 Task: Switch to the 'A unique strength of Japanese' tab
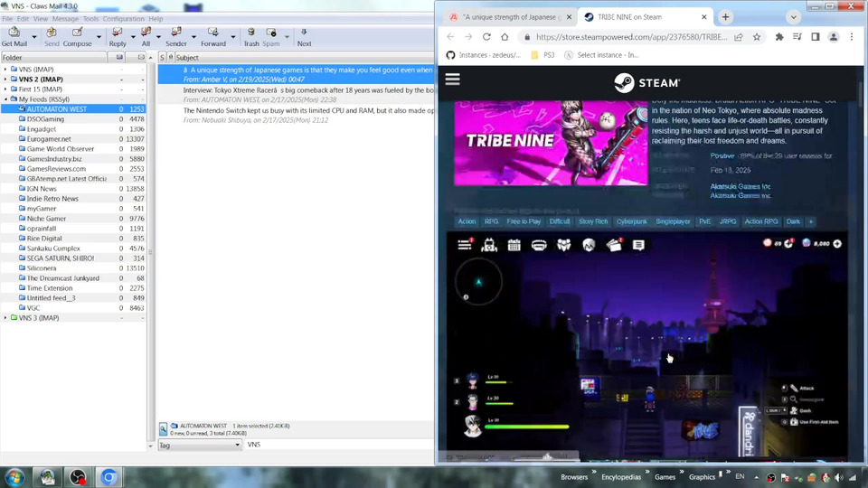coord(509,17)
